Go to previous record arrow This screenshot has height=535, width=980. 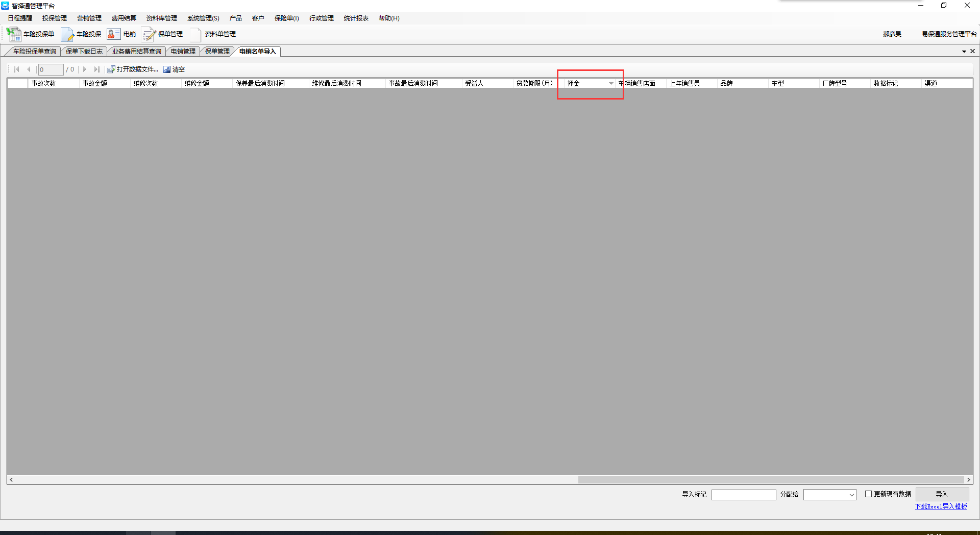coord(29,69)
